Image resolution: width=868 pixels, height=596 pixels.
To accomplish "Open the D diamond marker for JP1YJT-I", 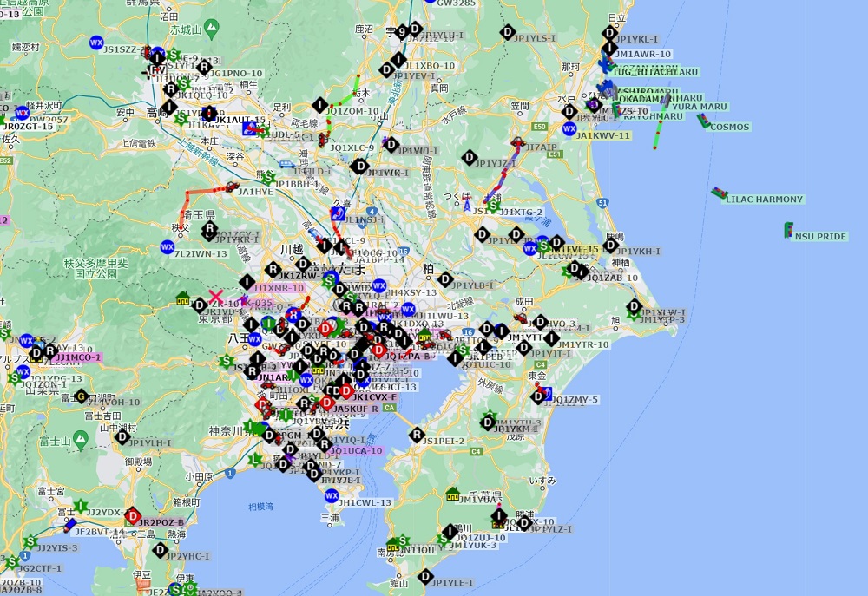I will click(x=523, y=348).
